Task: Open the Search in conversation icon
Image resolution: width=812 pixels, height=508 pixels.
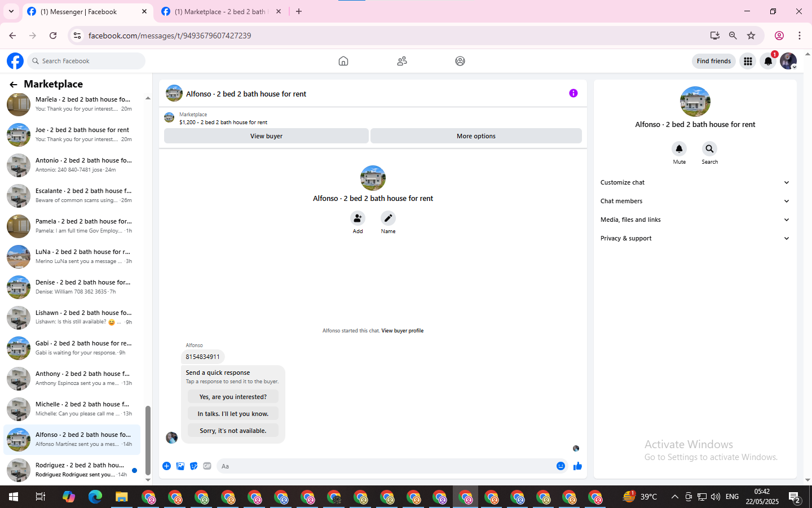Action: (709, 148)
